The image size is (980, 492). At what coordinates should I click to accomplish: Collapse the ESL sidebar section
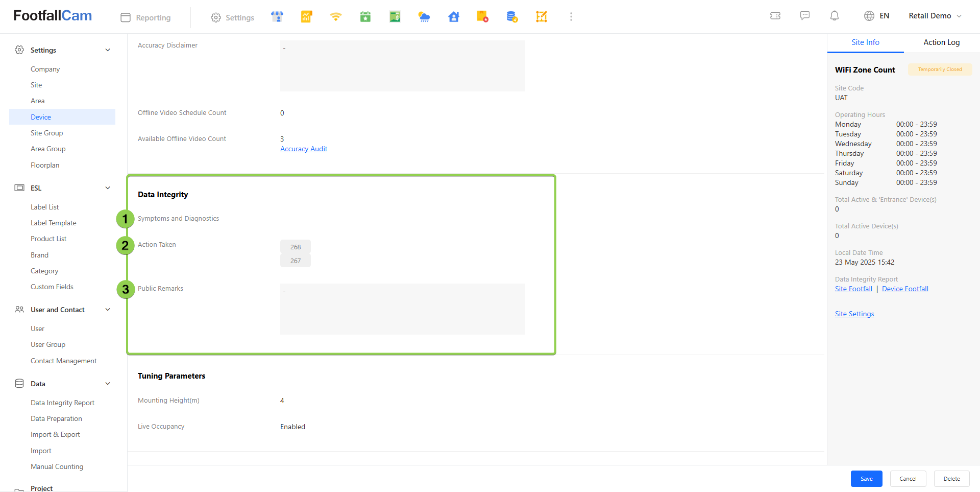pos(108,188)
